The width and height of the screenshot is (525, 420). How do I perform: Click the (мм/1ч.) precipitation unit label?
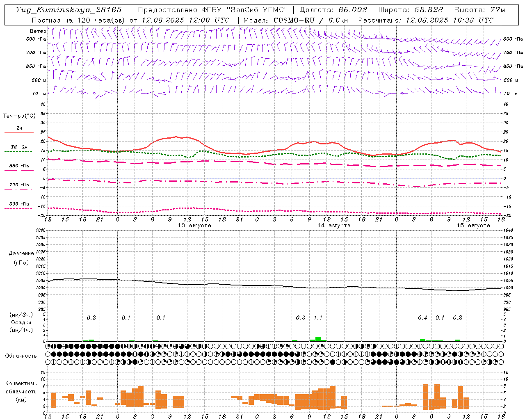(21, 330)
